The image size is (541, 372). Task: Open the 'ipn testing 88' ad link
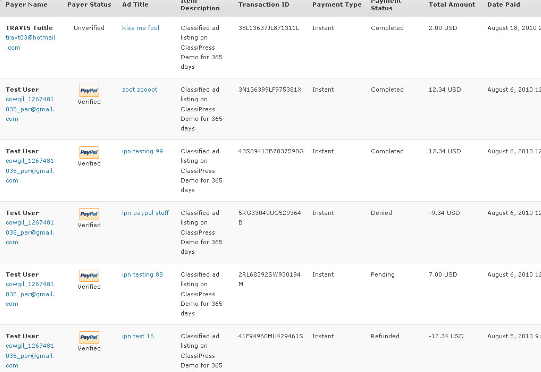coord(142,275)
